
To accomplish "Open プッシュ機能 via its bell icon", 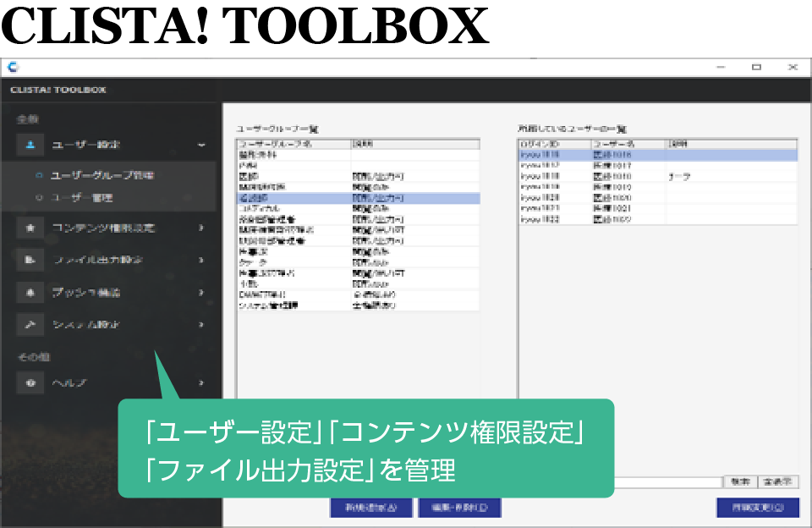I will 30,292.
